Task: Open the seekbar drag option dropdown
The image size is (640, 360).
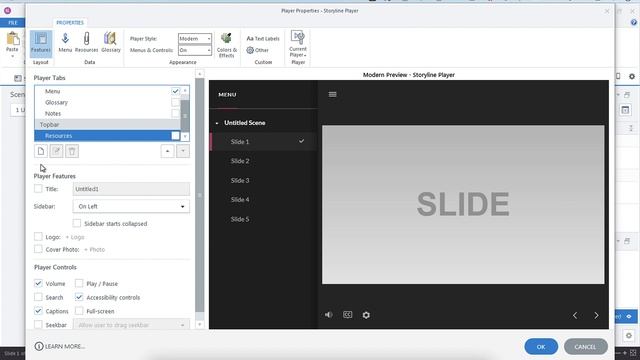Action: pos(131,325)
